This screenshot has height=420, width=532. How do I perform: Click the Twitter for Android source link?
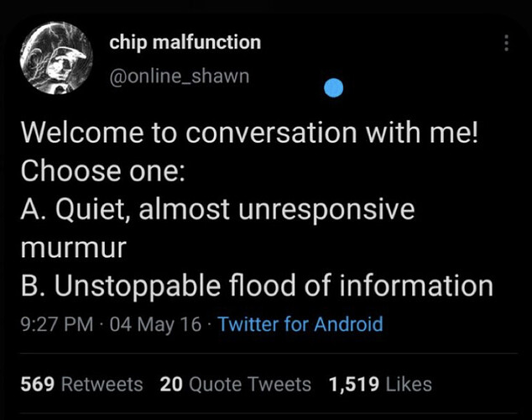click(300, 324)
